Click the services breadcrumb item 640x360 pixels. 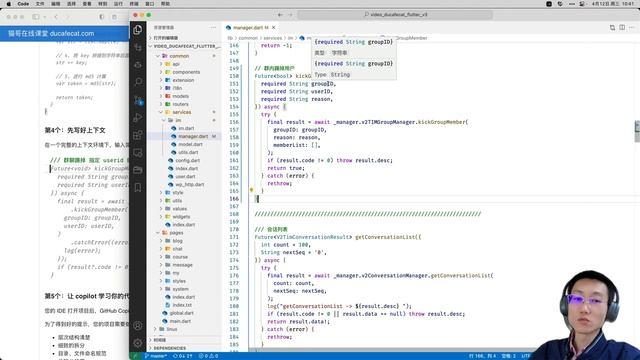tap(272, 38)
